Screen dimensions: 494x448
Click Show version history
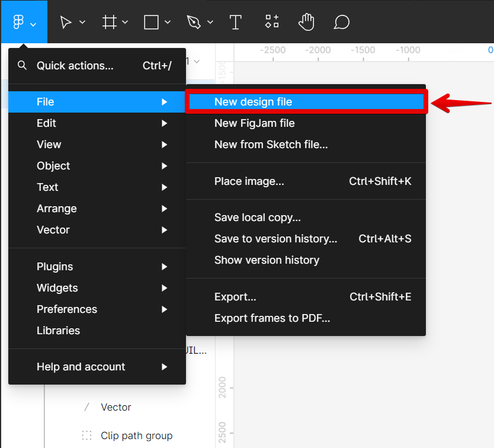click(x=267, y=260)
